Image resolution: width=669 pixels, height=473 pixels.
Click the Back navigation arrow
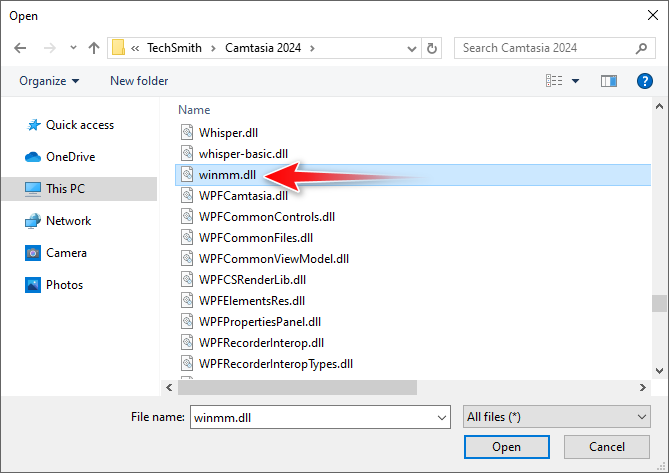[x=20, y=48]
